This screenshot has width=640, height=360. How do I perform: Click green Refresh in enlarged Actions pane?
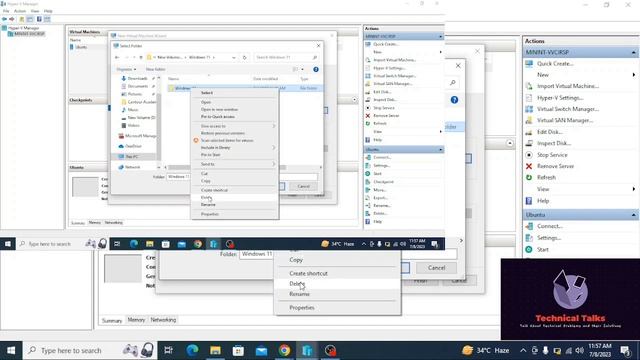point(546,178)
